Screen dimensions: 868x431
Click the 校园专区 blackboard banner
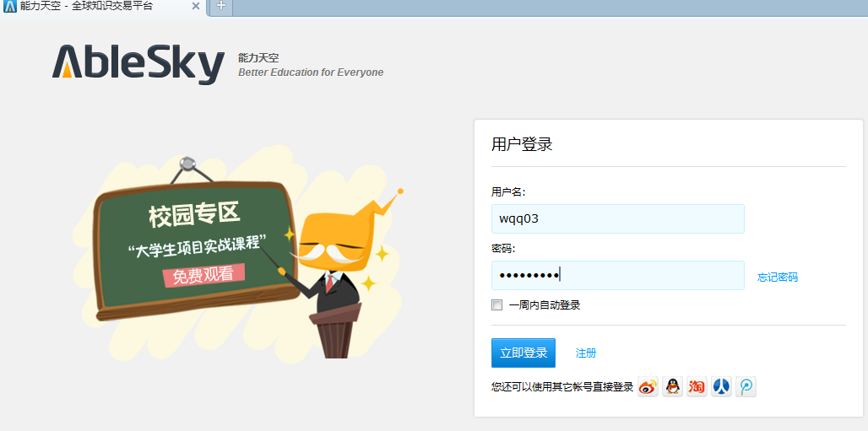pyautogui.click(x=195, y=250)
